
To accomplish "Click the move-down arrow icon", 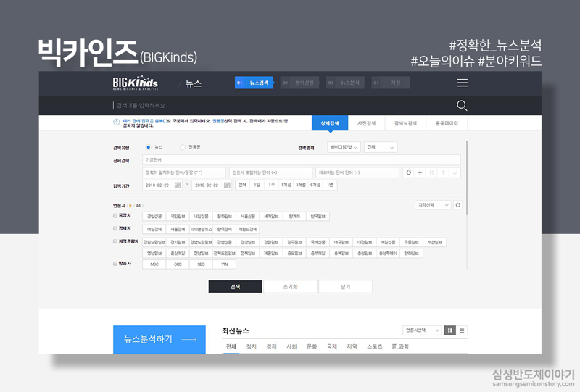I will coord(455,172).
